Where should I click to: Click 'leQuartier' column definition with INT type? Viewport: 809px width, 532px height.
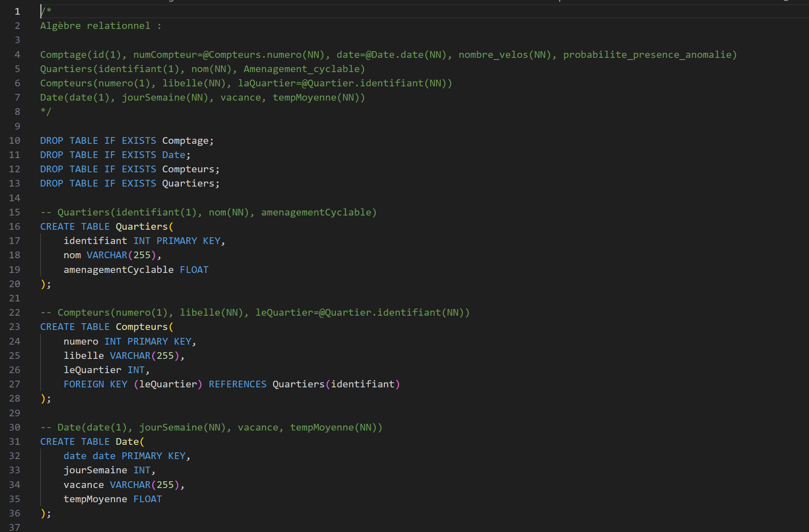point(92,370)
